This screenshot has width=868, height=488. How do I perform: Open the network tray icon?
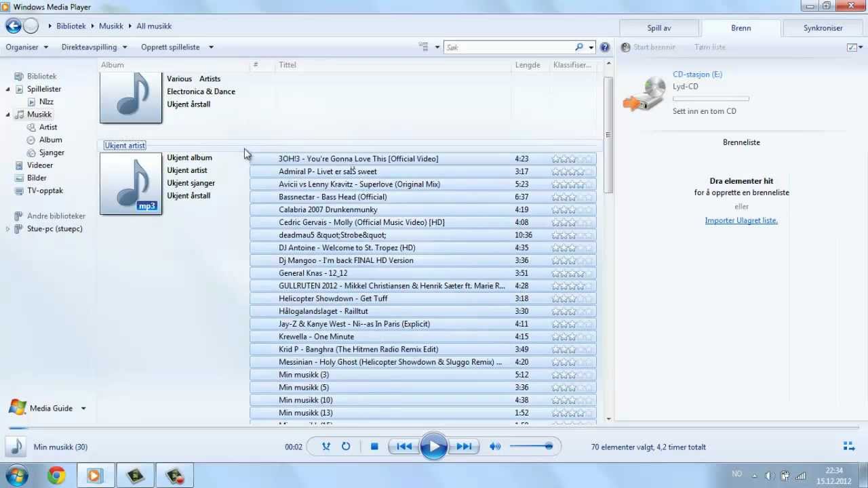(801, 475)
